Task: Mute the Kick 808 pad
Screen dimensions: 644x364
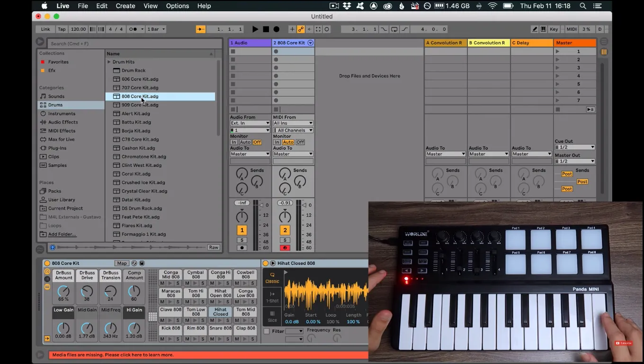Action: (162, 339)
